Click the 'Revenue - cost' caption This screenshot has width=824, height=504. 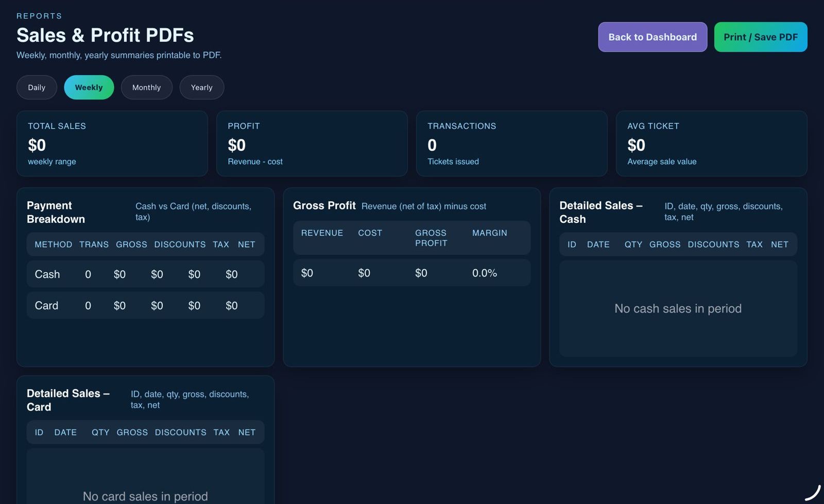pos(255,162)
